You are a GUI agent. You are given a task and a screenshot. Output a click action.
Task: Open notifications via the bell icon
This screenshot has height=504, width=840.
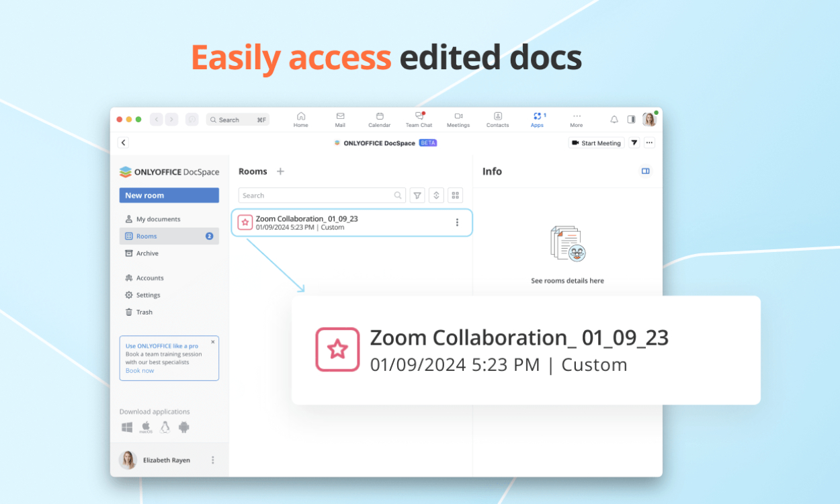614,119
